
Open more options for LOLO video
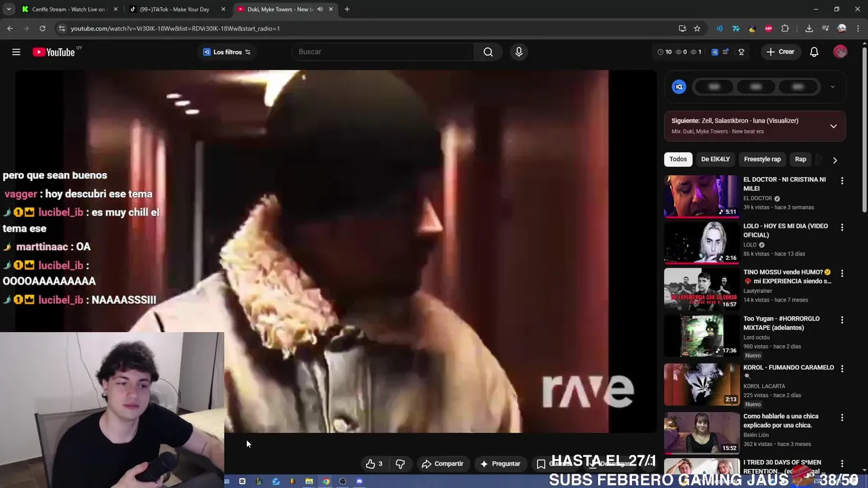tap(842, 227)
